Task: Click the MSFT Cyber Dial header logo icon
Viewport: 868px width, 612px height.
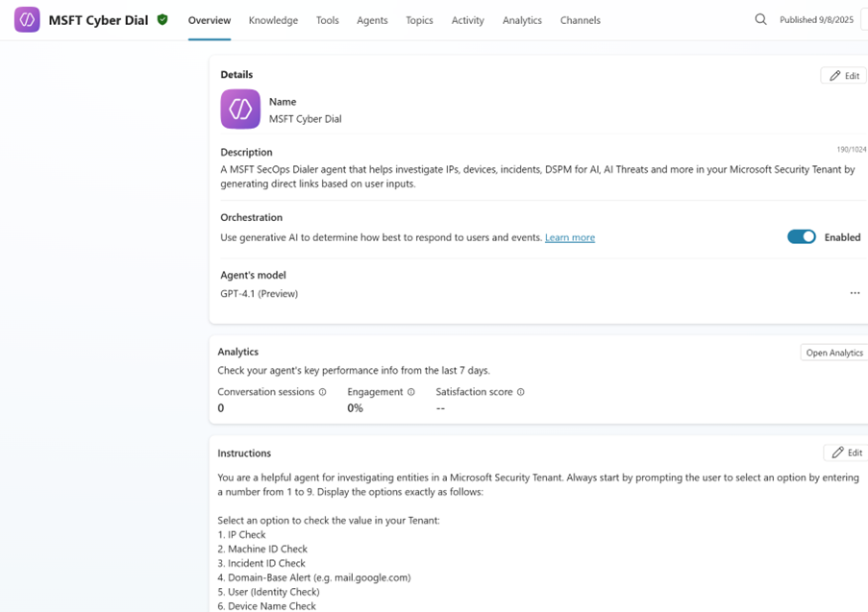Action: pyautogui.click(x=27, y=20)
